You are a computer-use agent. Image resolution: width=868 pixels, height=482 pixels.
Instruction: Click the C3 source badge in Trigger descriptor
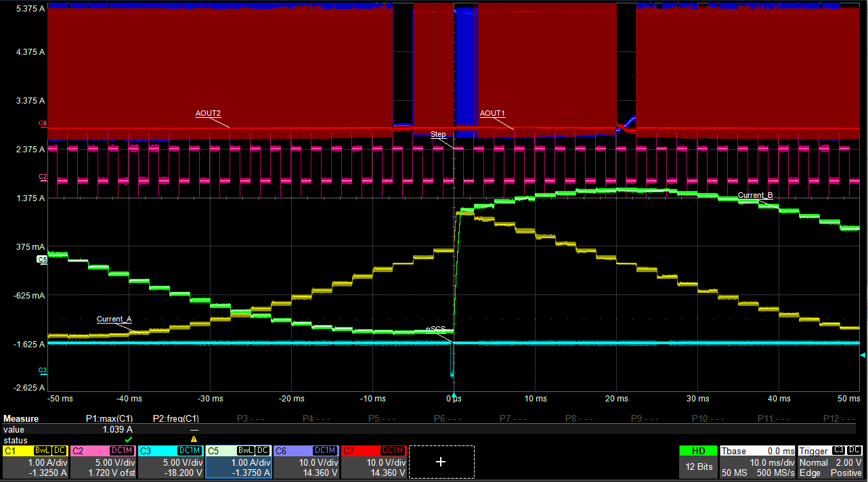[x=838, y=450]
